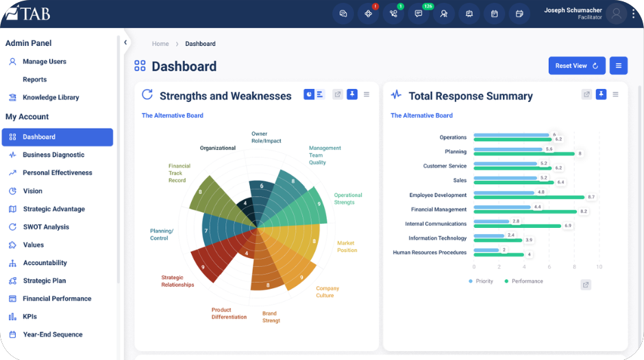Toggle pin on Total Response Summary widget
The height and width of the screenshot is (360, 644).
601,94
